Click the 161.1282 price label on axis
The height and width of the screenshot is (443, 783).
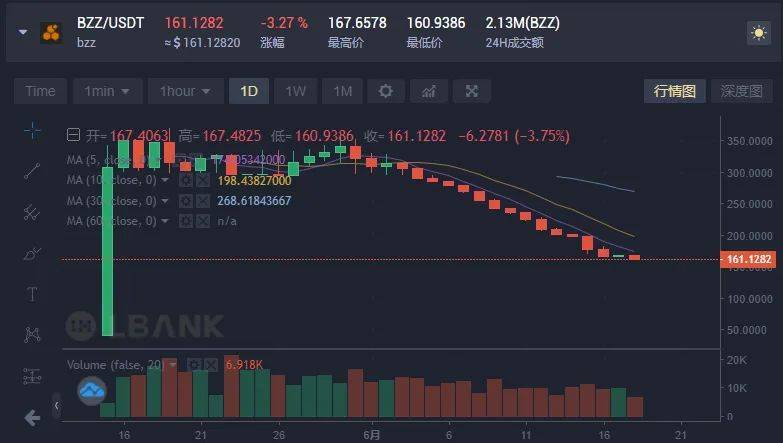[x=748, y=259]
